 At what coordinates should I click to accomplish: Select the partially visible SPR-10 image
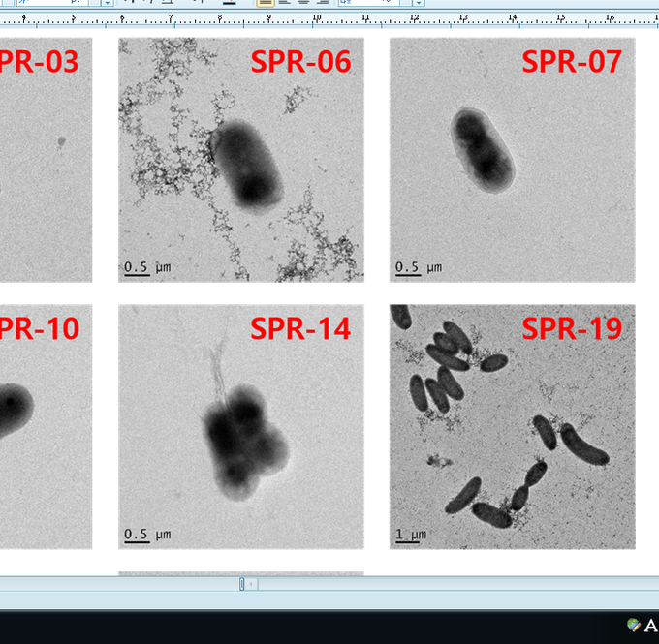click(x=46, y=427)
